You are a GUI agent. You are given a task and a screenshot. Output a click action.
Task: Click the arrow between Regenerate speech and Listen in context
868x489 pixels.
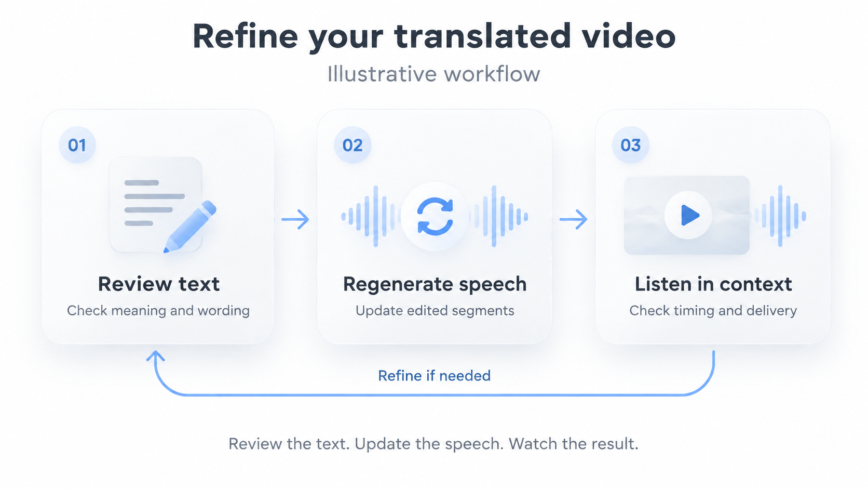coord(574,219)
